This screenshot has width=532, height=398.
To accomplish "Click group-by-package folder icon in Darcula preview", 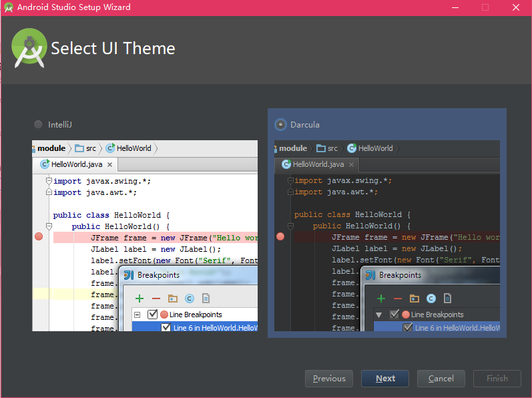I will [x=415, y=298].
